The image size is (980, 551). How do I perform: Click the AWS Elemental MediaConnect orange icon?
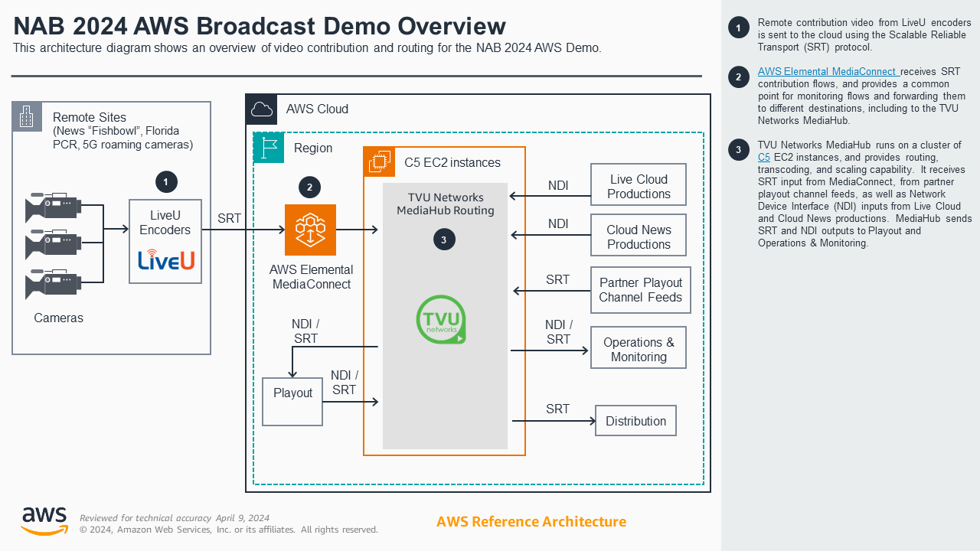310,230
